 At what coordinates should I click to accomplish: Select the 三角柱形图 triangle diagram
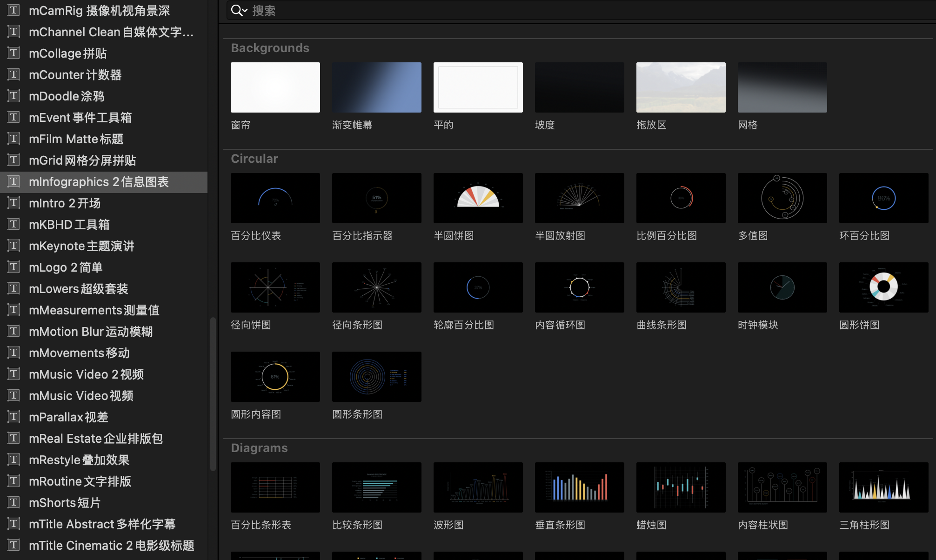[x=884, y=487]
